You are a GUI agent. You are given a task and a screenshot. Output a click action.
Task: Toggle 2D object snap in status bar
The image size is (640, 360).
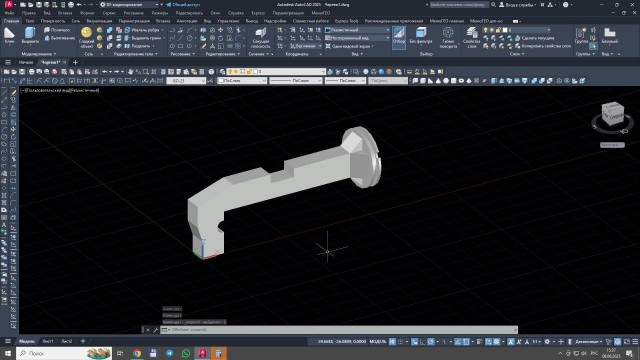(466, 342)
